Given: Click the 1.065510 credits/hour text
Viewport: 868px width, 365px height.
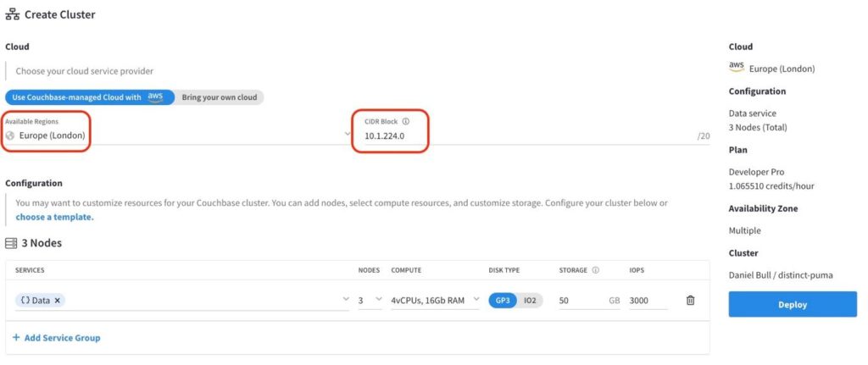Looking at the screenshot, I should [771, 185].
